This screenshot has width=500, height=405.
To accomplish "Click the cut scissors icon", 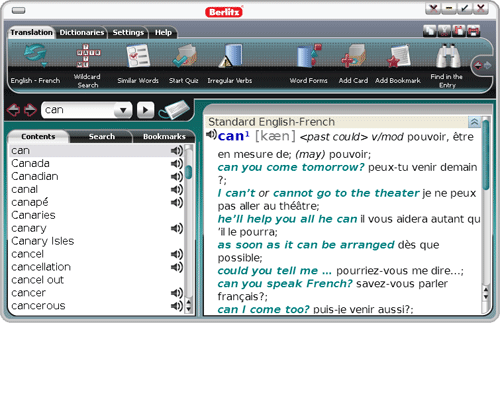I will click(x=444, y=31).
